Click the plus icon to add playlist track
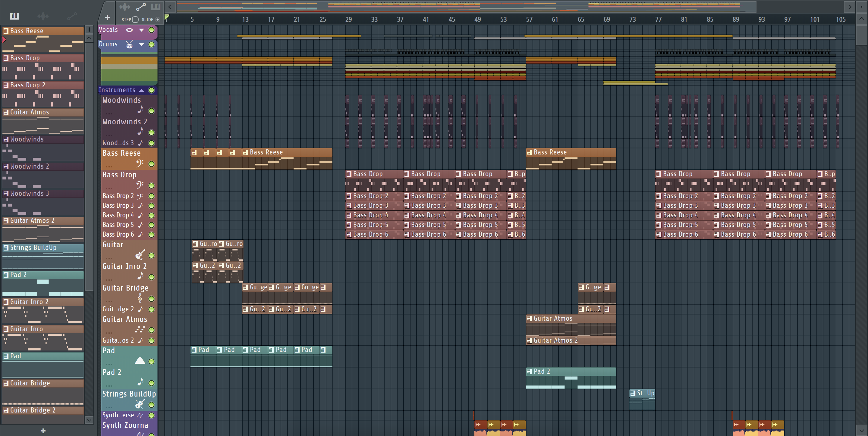The height and width of the screenshot is (436, 868). (x=108, y=18)
